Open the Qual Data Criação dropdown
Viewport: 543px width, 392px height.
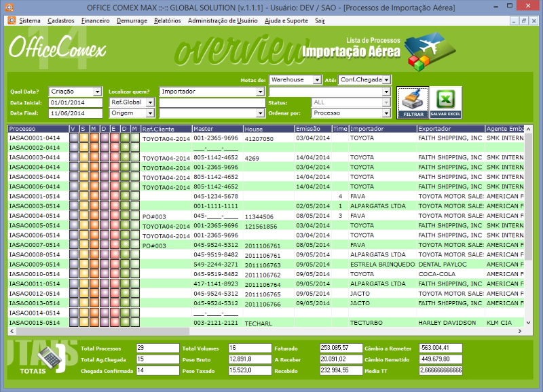98,92
